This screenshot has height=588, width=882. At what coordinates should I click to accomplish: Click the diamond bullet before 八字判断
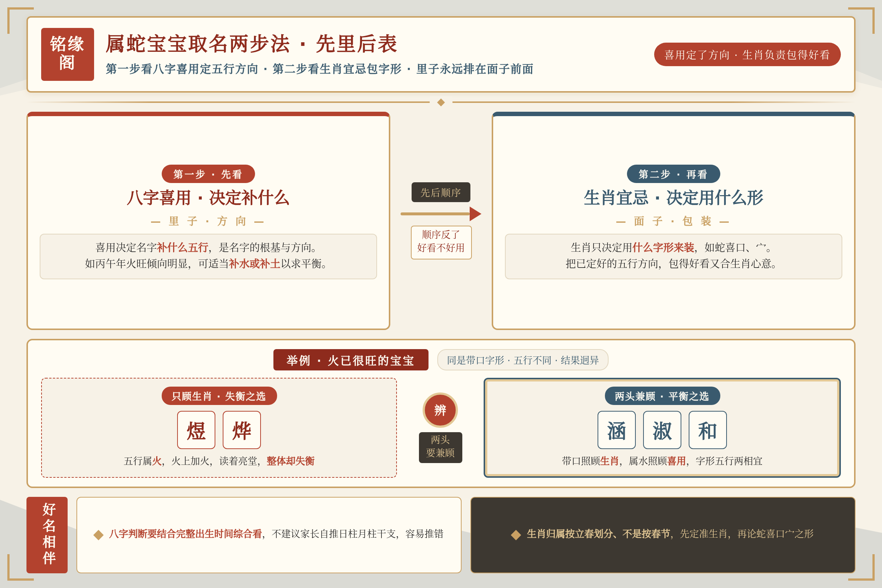click(98, 535)
